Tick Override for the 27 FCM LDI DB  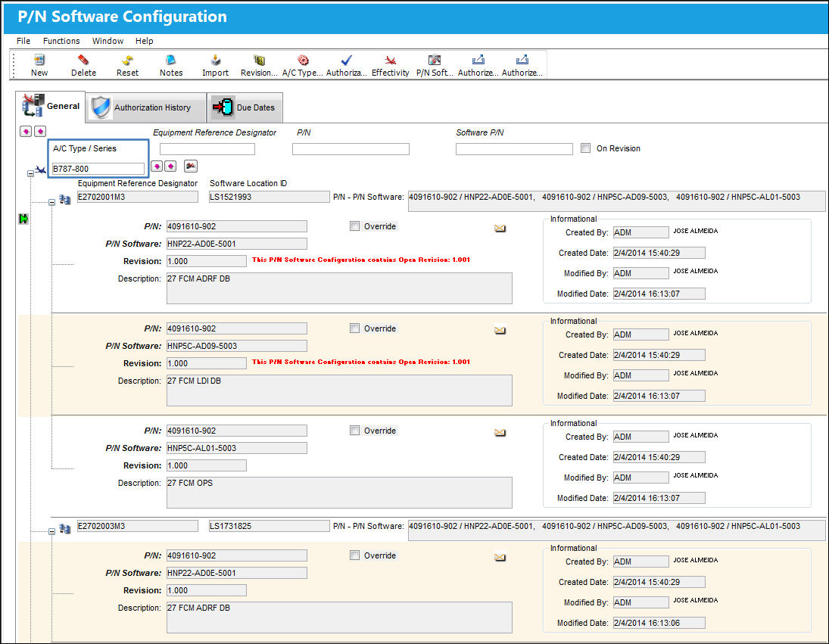point(354,328)
